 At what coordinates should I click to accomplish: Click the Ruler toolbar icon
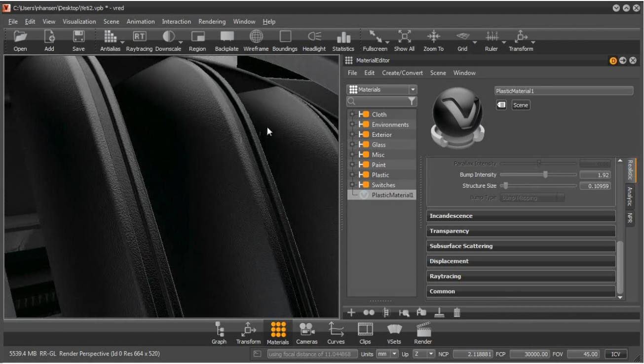[492, 37]
